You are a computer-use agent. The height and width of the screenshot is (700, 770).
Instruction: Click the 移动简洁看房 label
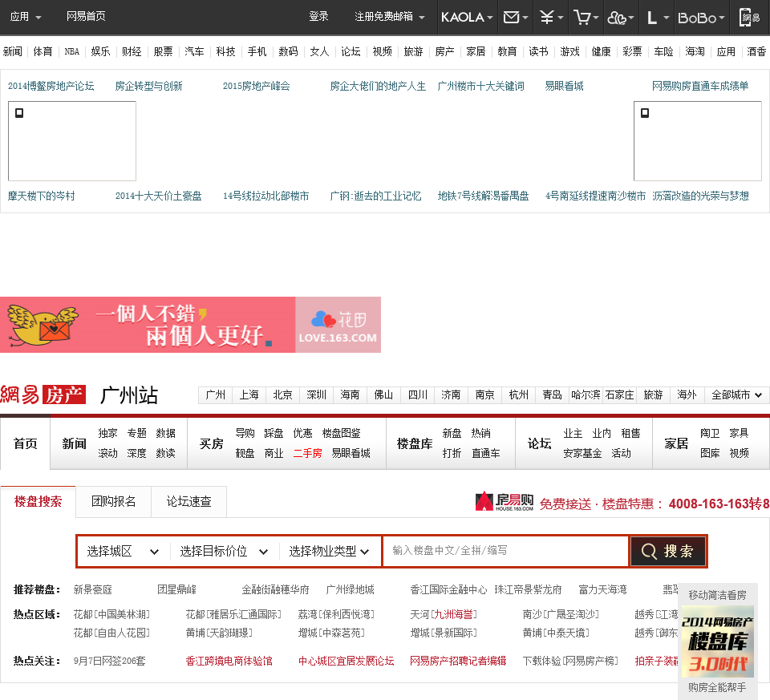[x=717, y=595]
